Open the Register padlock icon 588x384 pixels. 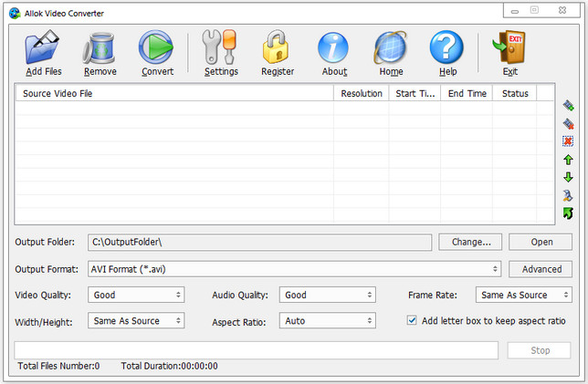[x=277, y=47]
